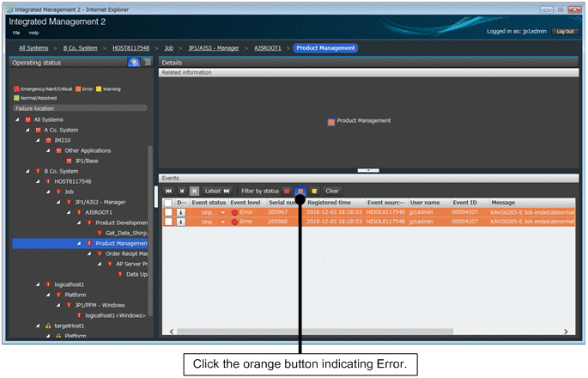
Task: Filter events by orange Error status
Action: coord(300,191)
